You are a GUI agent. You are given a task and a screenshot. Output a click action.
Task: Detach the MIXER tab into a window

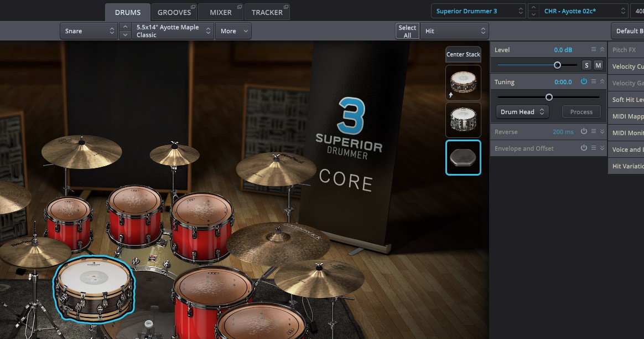[240, 7]
